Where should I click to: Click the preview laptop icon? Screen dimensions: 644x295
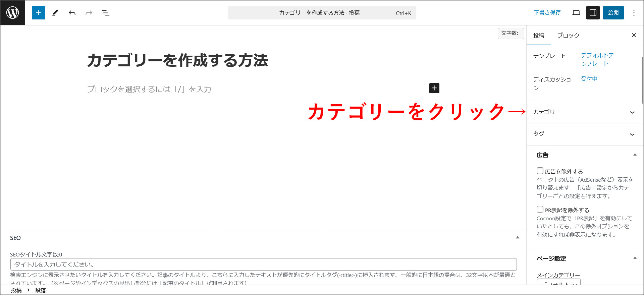pyautogui.click(x=576, y=13)
